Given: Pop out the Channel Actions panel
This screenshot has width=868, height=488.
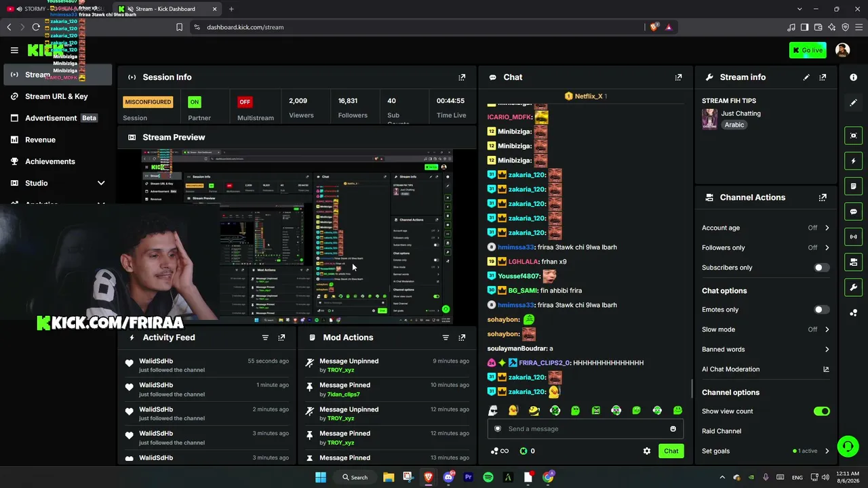Looking at the screenshot, I should (823, 197).
